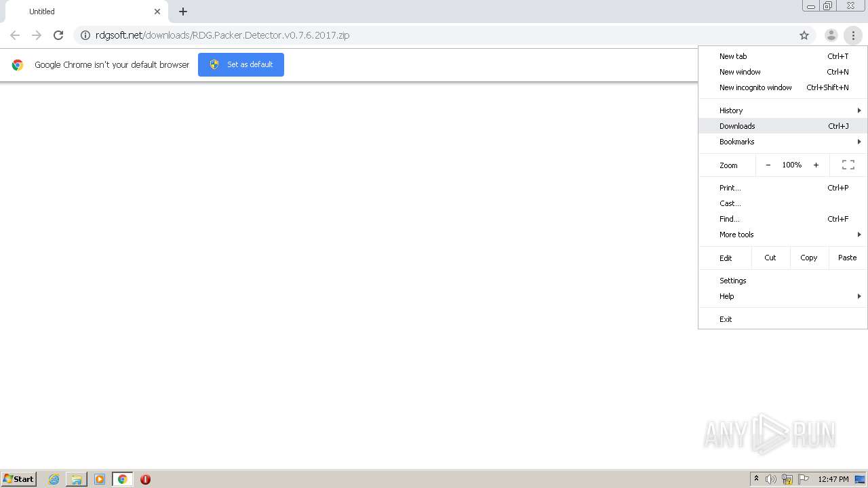The image size is (868, 488).
Task: Select Cast from the menu
Action: pos(783,203)
